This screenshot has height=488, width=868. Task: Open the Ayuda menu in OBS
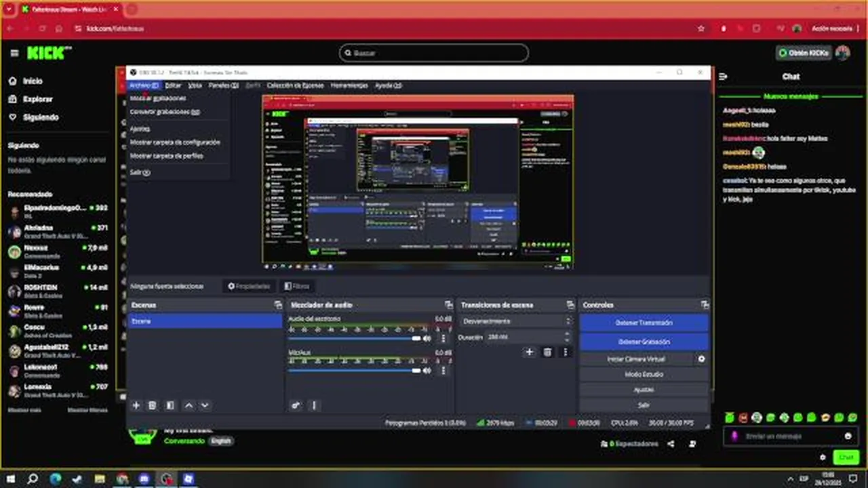pos(388,85)
